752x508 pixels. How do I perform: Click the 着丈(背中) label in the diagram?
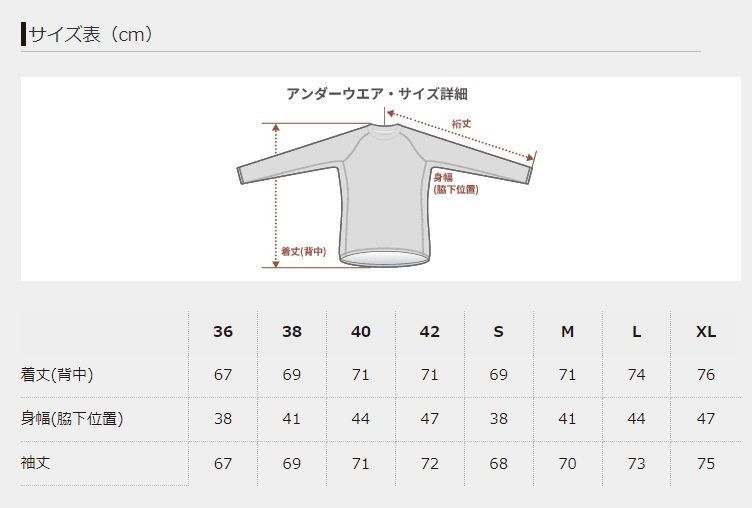(303, 252)
